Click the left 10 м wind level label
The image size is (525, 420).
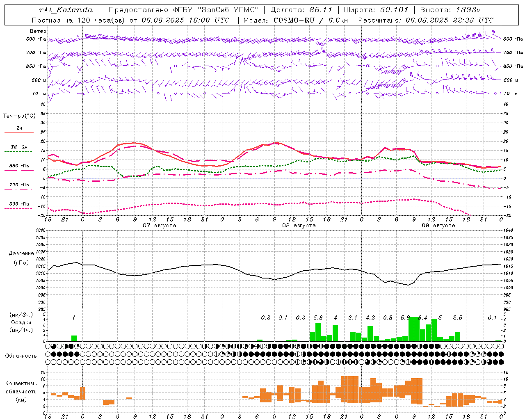(39, 94)
